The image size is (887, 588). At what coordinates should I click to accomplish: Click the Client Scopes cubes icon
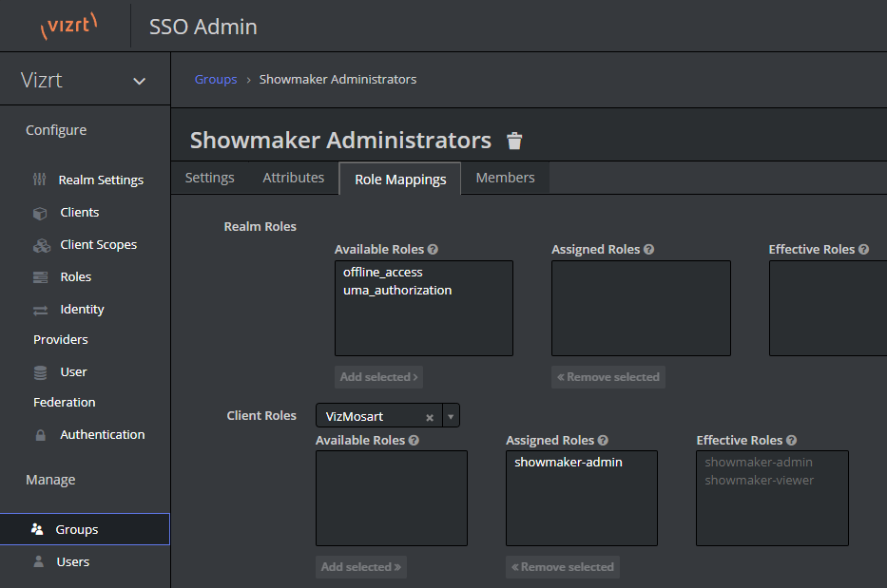(x=41, y=245)
